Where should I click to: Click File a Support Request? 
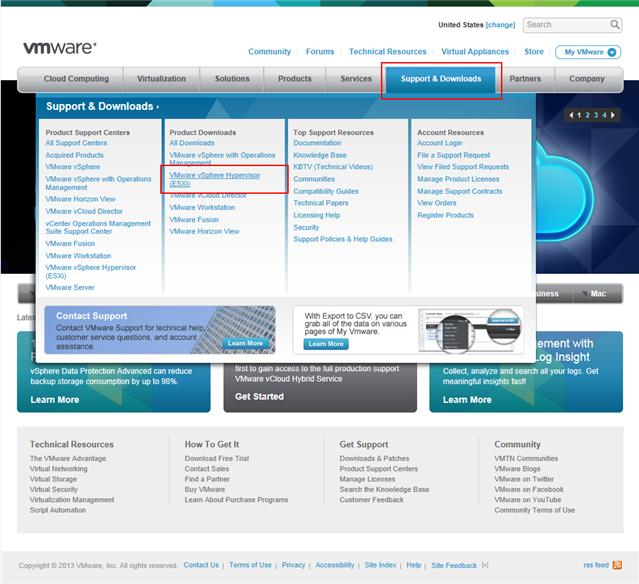(454, 155)
